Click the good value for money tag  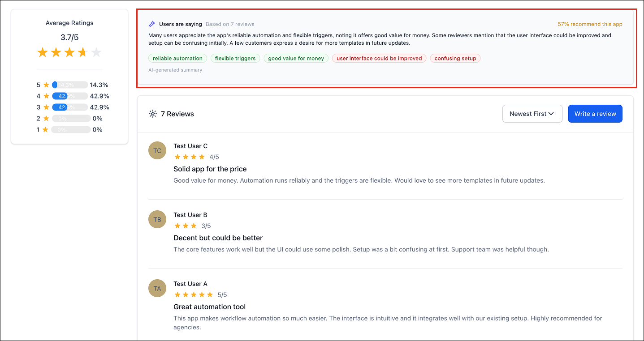click(x=296, y=58)
